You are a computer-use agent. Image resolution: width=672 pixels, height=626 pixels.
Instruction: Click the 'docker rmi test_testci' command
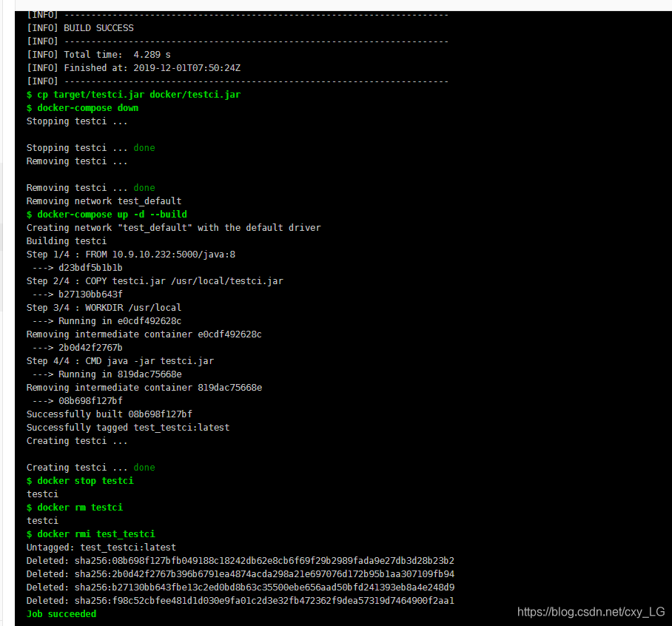[x=91, y=534]
